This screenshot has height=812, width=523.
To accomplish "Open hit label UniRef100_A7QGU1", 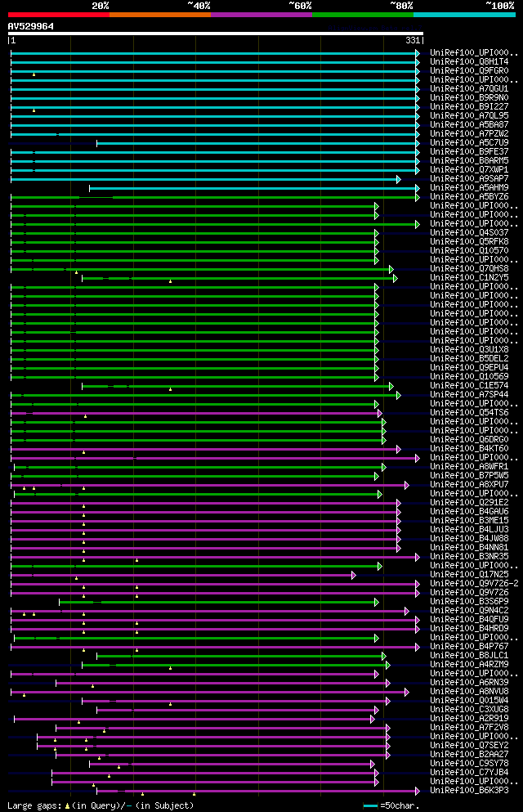I will click(469, 88).
